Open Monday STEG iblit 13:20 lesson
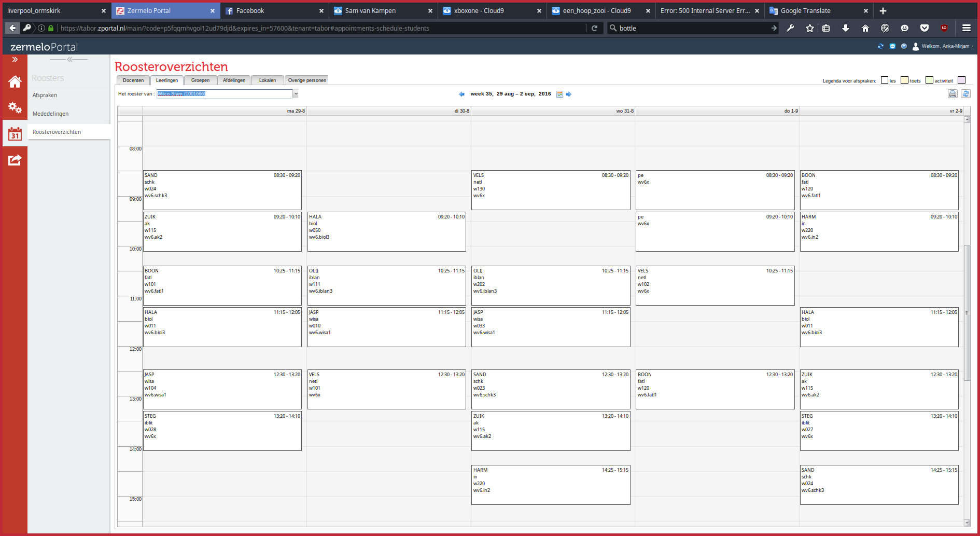Image resolution: width=980 pixels, height=536 pixels. click(x=222, y=431)
